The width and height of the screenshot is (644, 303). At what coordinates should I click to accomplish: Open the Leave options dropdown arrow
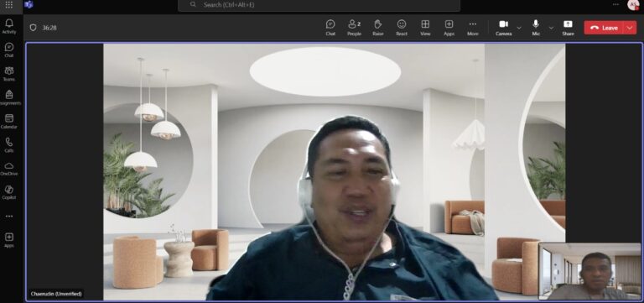[630, 28]
